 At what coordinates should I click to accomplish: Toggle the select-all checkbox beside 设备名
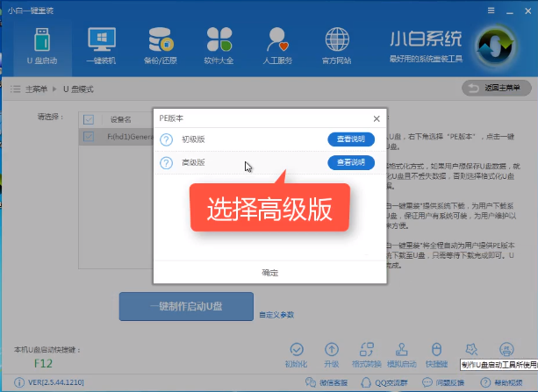coord(89,119)
